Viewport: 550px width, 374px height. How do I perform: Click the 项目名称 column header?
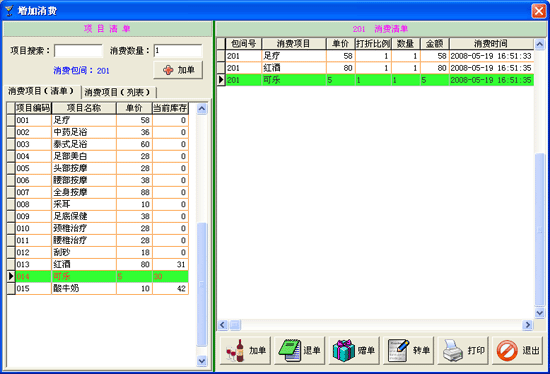click(84, 108)
